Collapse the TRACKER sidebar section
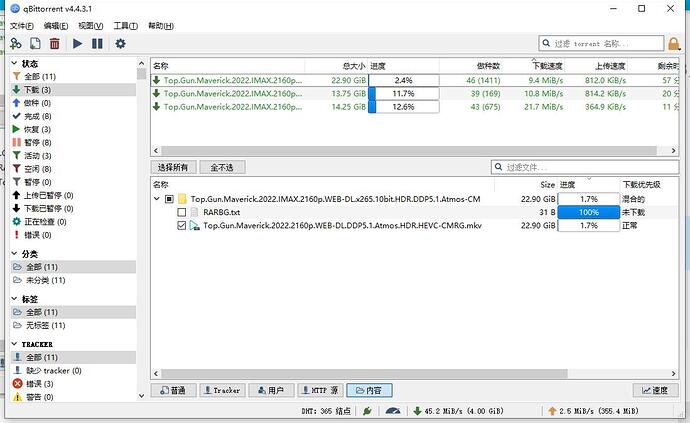This screenshot has height=423, width=690. coord(14,344)
